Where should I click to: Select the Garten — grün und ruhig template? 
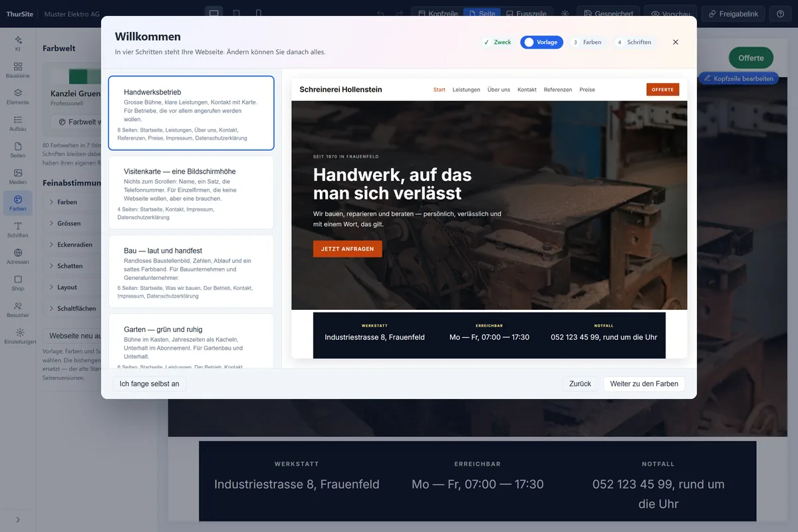[x=191, y=341]
